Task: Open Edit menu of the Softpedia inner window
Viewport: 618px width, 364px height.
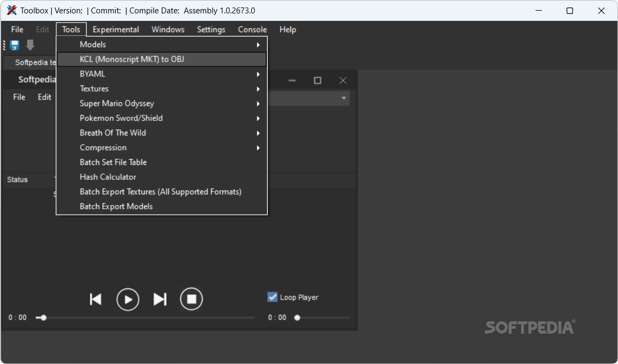Action: [x=44, y=97]
